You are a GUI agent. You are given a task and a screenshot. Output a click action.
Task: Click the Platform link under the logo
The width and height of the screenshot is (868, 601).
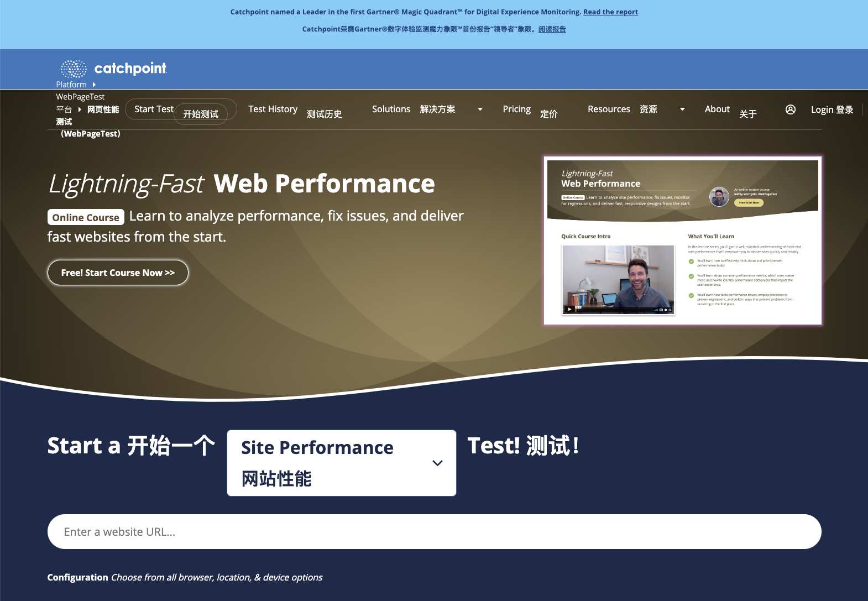[71, 85]
